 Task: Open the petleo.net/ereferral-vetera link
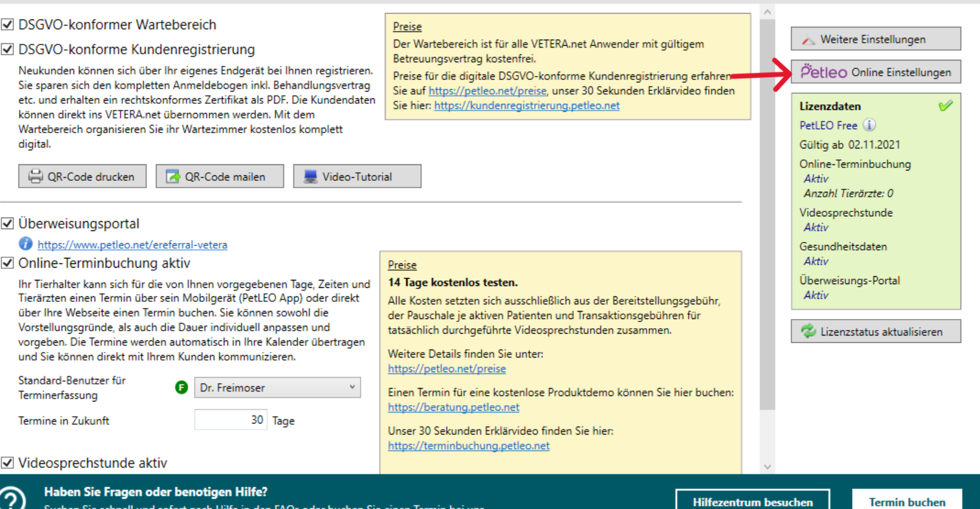[x=133, y=244]
